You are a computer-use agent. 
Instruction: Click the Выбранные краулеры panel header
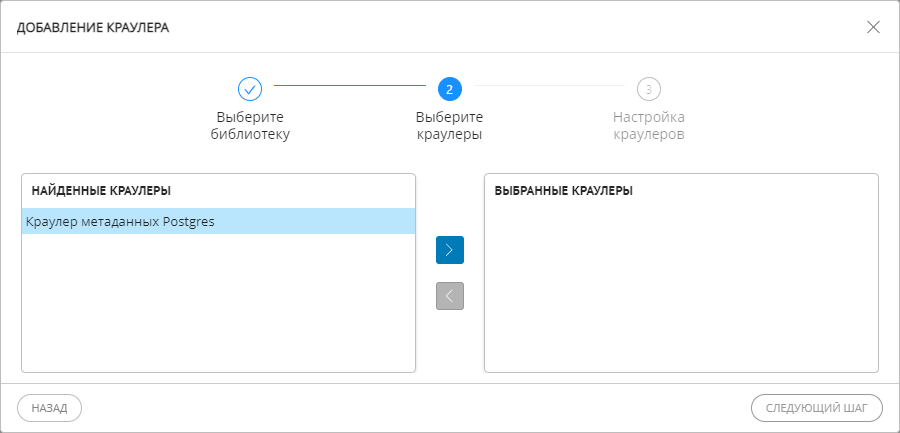564,190
